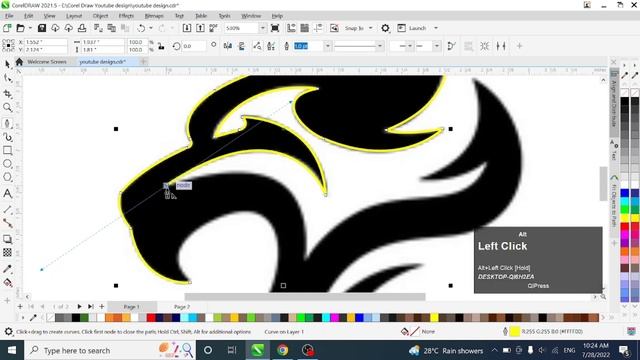This screenshot has width=640, height=360.
Task: Select the Interactive Fill tool
Action: (7, 282)
